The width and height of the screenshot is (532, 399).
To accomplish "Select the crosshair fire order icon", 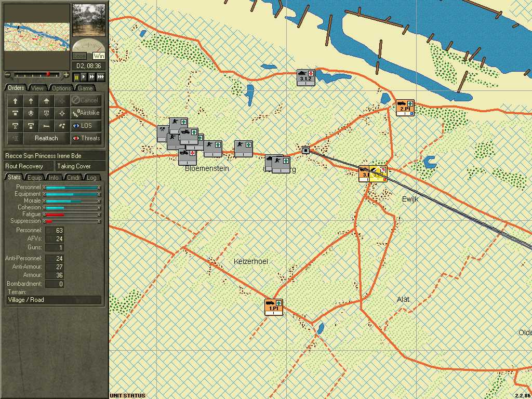I will [x=62, y=113].
